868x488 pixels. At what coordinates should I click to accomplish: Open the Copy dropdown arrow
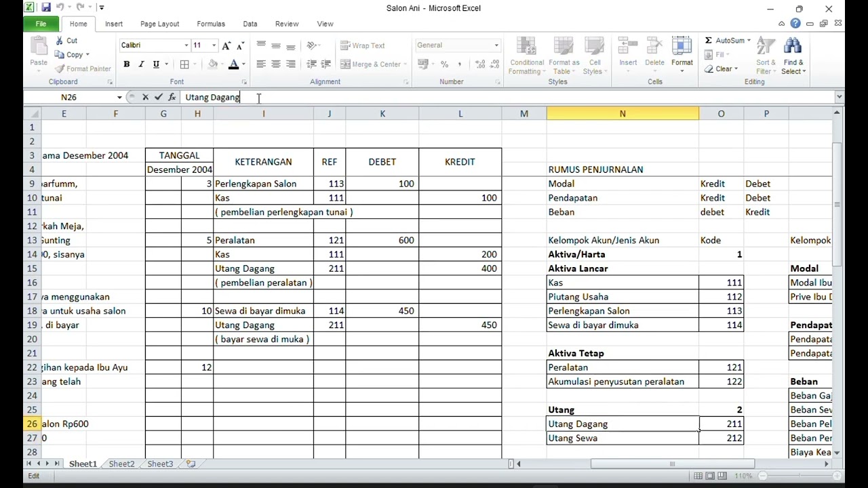[x=87, y=55]
